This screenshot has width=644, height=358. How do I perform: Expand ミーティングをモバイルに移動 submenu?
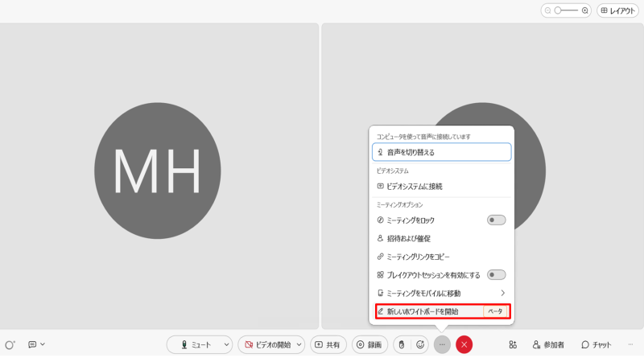503,293
